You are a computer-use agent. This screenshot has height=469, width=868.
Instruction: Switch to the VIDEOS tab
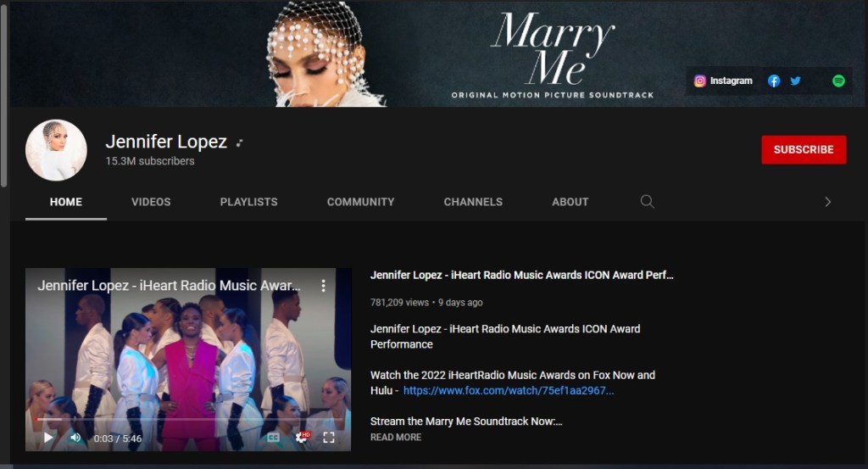151,202
